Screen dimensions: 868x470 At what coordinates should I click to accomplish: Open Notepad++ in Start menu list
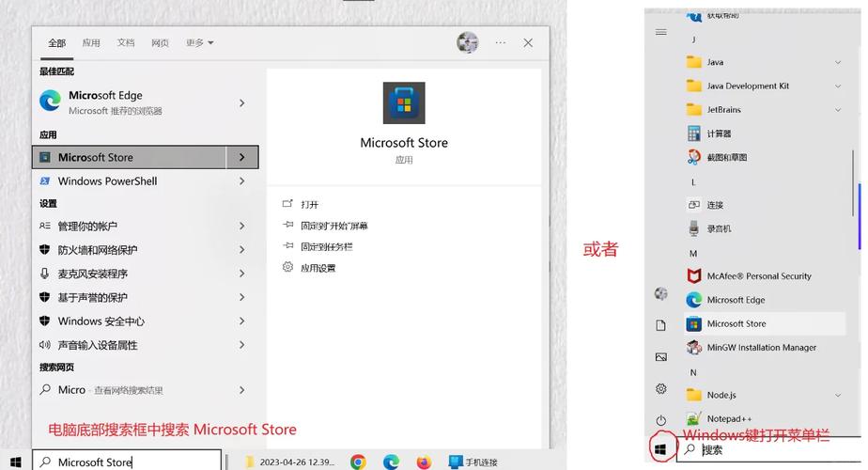click(765, 418)
